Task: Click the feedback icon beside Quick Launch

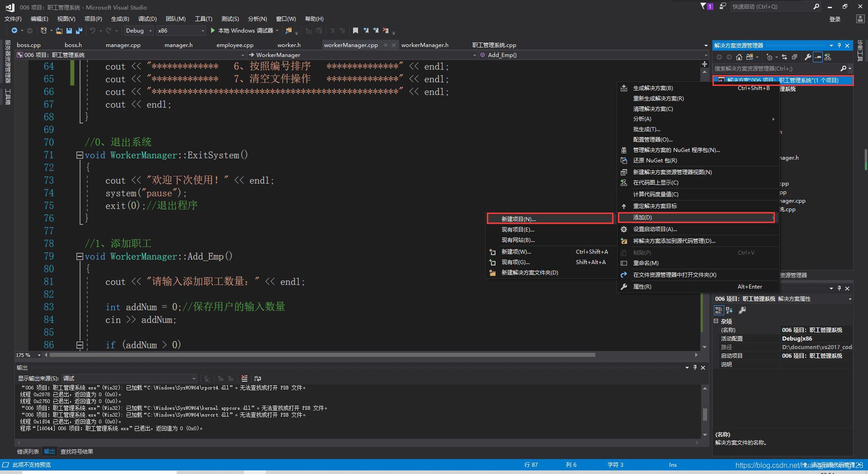Action: [723, 6]
